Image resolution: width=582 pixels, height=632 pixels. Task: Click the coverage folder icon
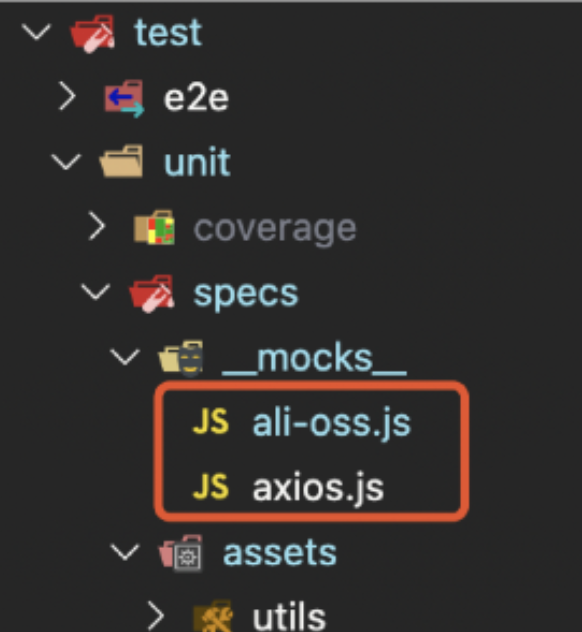154,227
